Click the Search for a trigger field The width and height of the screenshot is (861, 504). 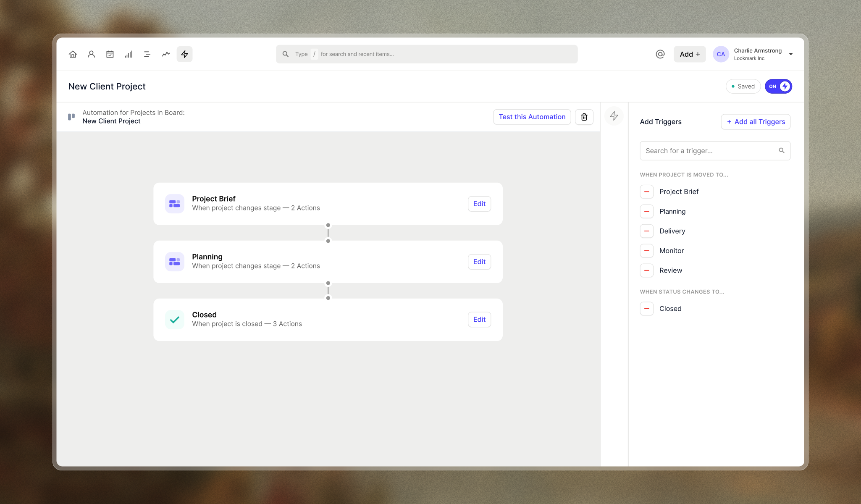pyautogui.click(x=710, y=151)
